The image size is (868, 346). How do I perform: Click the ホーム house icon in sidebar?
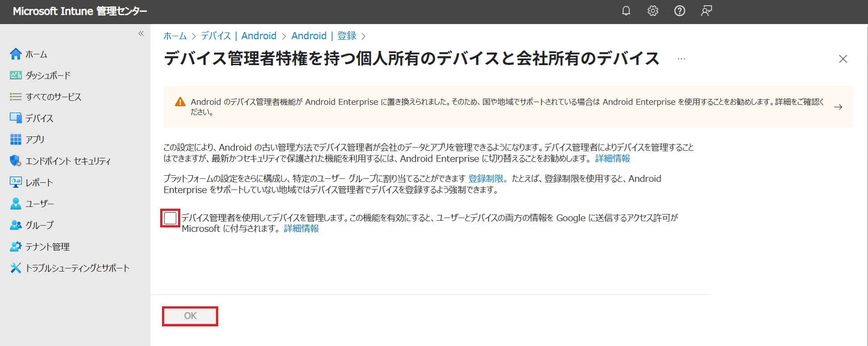click(x=16, y=54)
